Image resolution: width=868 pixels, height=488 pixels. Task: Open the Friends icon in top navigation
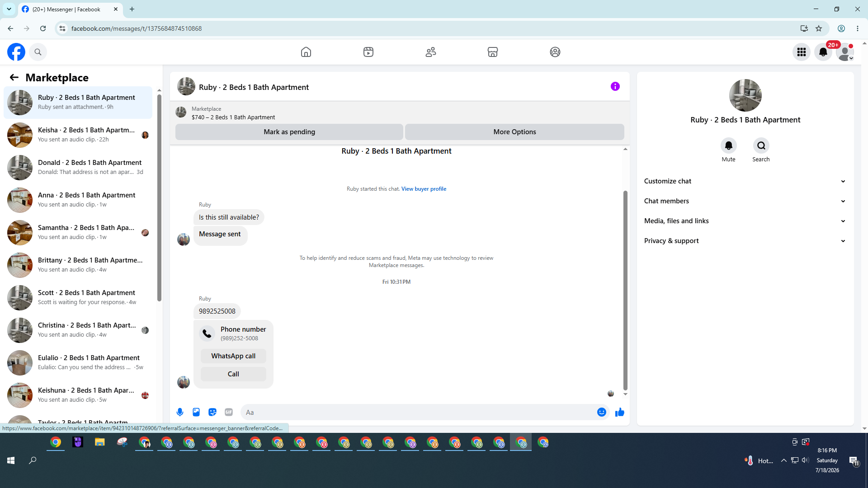431,52
